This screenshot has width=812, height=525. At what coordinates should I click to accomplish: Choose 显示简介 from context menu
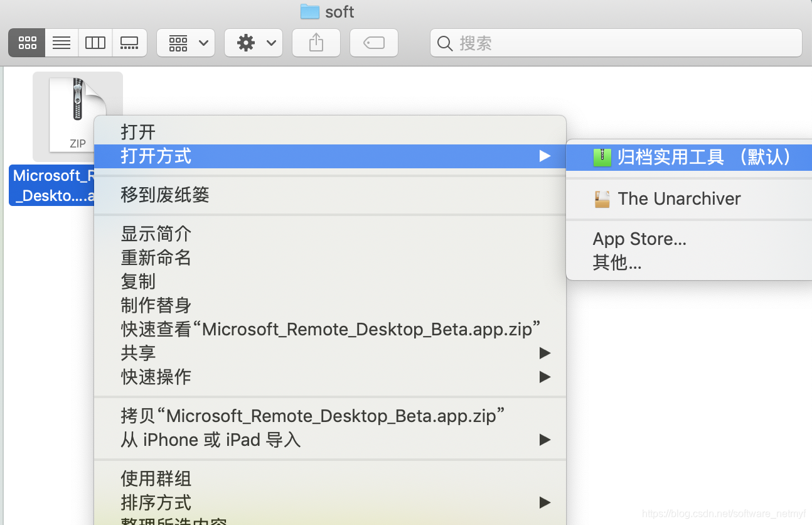pyautogui.click(x=330, y=234)
